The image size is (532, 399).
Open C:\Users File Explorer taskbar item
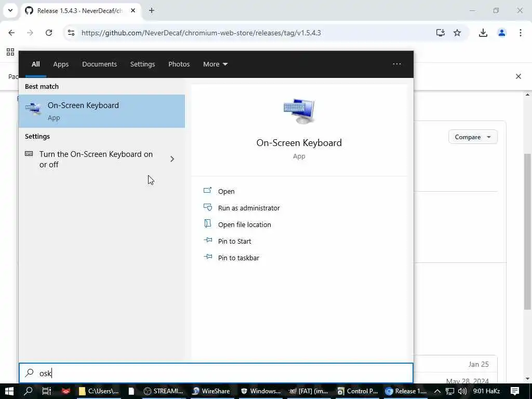98,391
